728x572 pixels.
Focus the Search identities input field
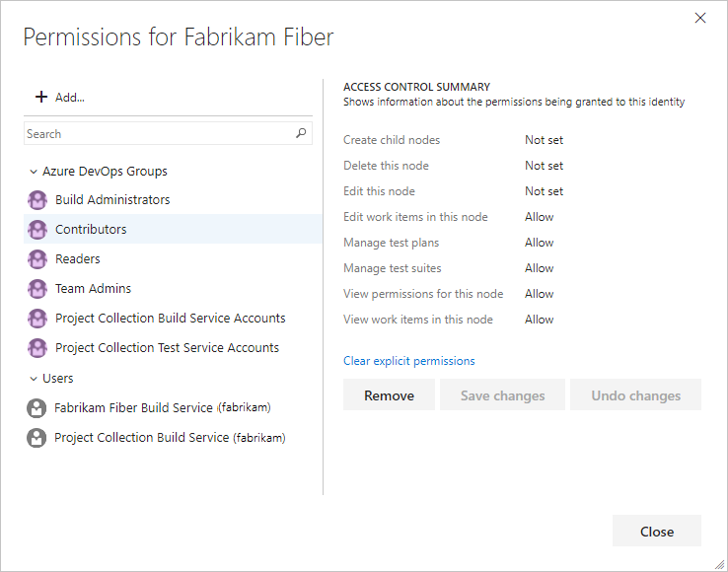(x=158, y=134)
